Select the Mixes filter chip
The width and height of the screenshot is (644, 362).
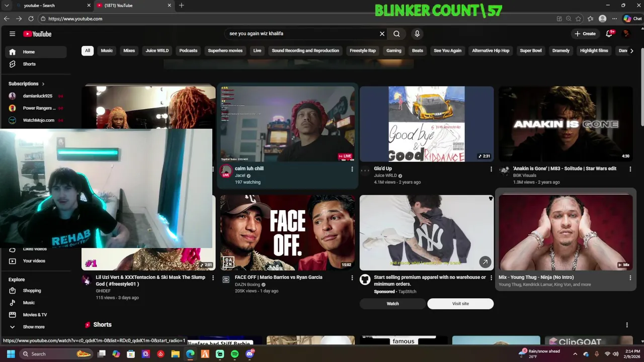coord(129,51)
